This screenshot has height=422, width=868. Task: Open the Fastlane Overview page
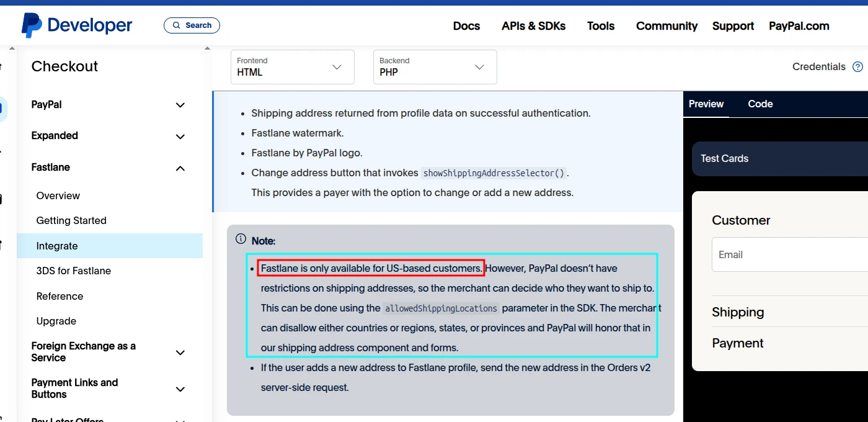58,195
